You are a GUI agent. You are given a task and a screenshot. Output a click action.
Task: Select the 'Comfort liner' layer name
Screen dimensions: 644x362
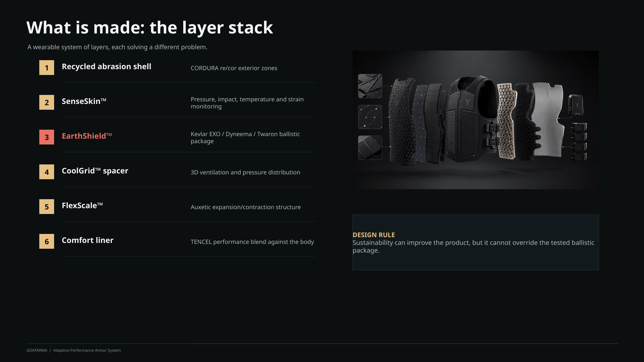(x=88, y=240)
